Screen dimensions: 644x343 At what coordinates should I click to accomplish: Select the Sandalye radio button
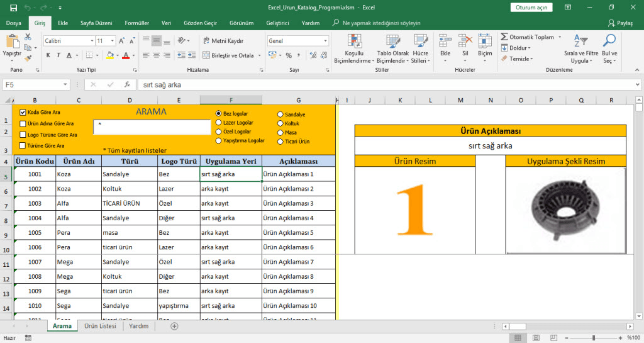280,115
